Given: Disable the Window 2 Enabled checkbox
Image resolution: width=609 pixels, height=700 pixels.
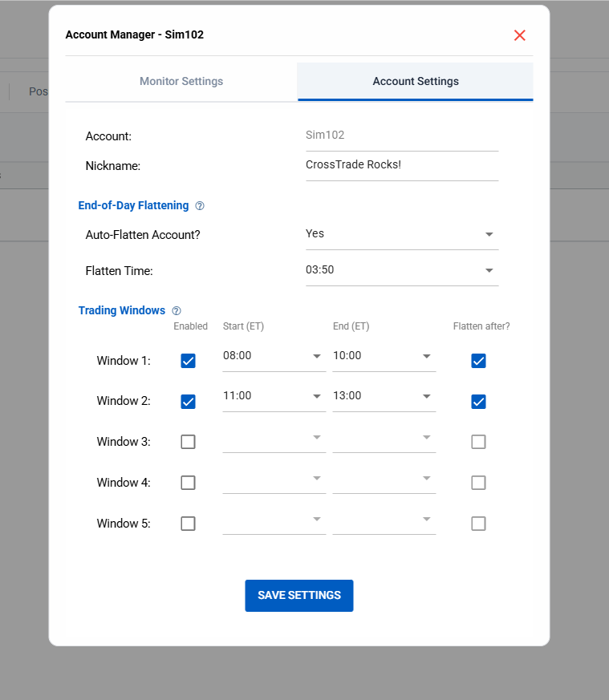Looking at the screenshot, I should coord(188,402).
